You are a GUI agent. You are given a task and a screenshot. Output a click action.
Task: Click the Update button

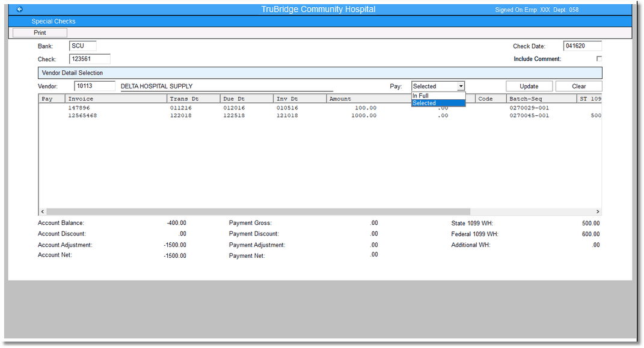[529, 86]
